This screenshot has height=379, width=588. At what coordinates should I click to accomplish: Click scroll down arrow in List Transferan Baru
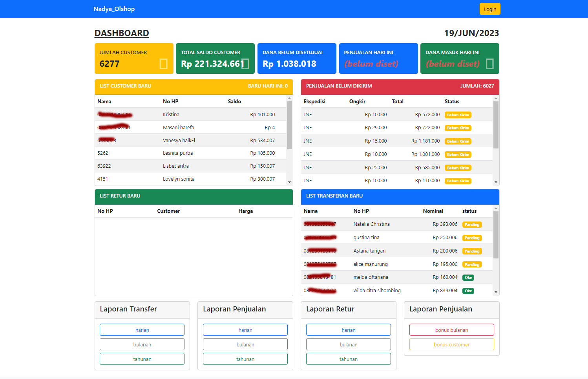coord(496,292)
